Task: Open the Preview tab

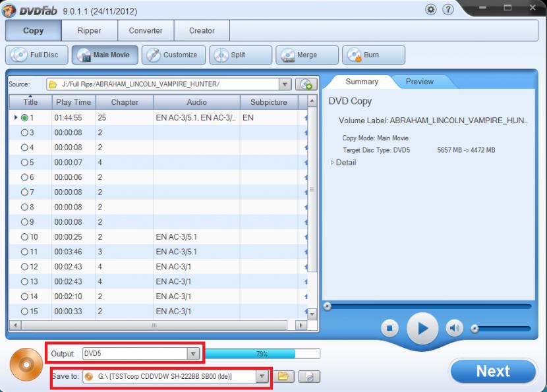Action: coord(419,82)
